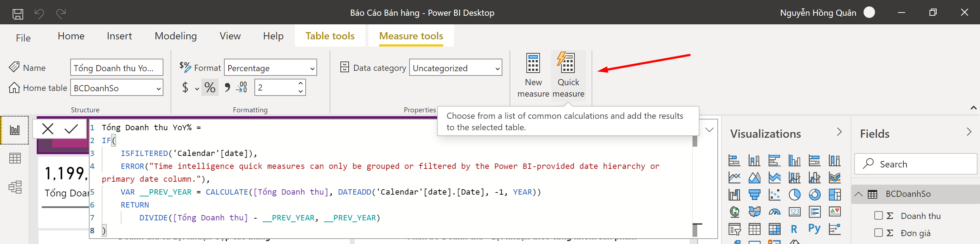Image resolution: width=980 pixels, height=244 pixels.
Task: Select the donut chart visual
Action: 814,195
